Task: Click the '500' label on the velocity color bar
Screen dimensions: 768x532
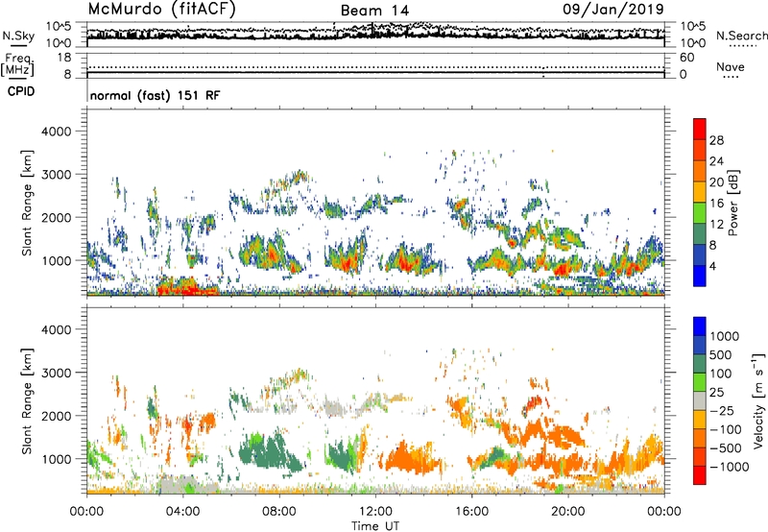Action: 721,355
